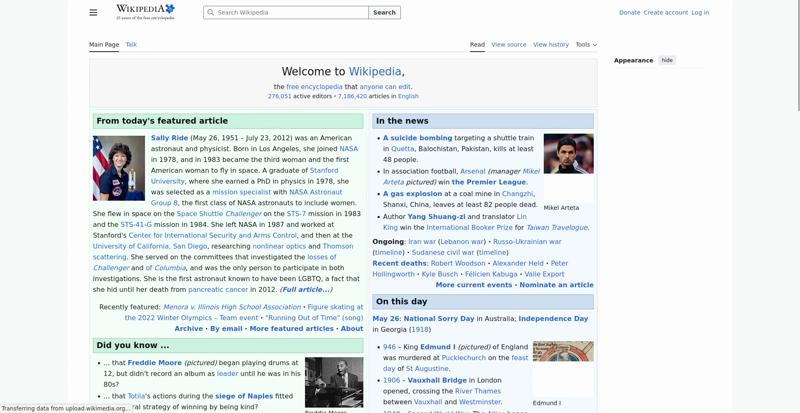Open the hamburger main menu icon

tap(93, 12)
